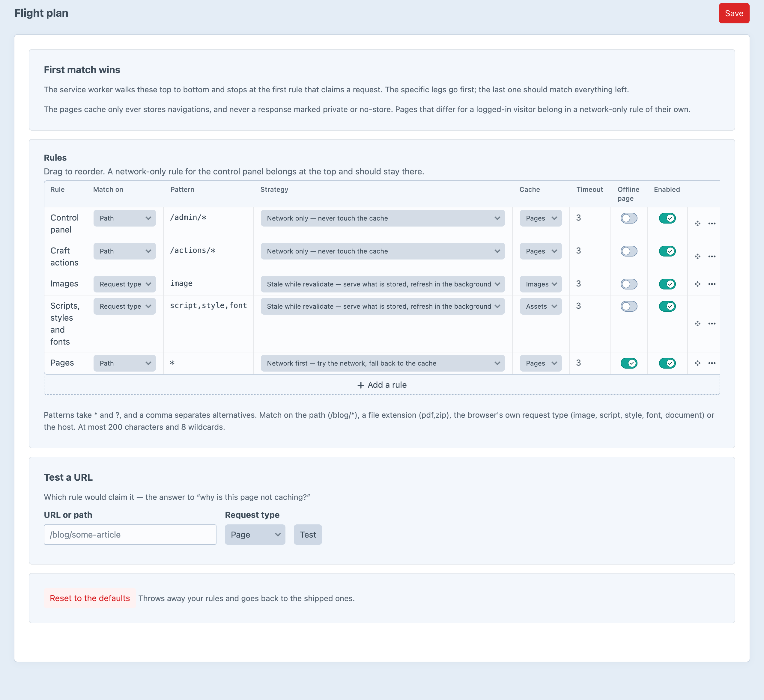Open Strategy dropdown for Pages rule
The image size is (764, 700).
(382, 363)
